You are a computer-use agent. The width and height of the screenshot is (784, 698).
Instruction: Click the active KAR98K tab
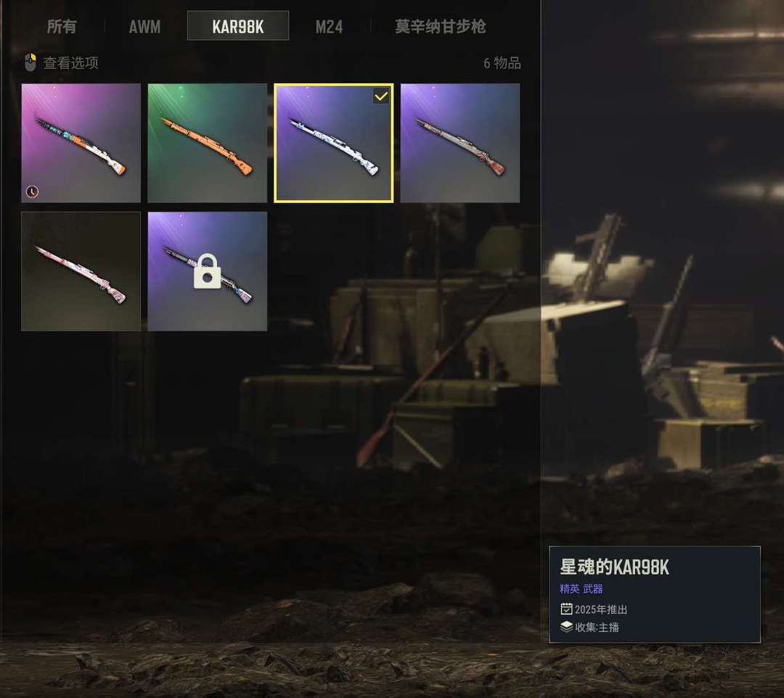[x=238, y=26]
